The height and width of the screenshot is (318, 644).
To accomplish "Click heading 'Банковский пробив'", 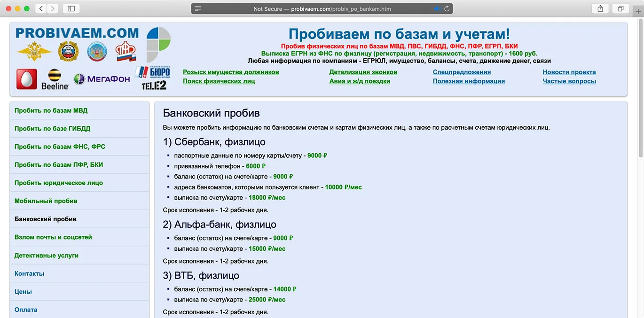I will [211, 113].
